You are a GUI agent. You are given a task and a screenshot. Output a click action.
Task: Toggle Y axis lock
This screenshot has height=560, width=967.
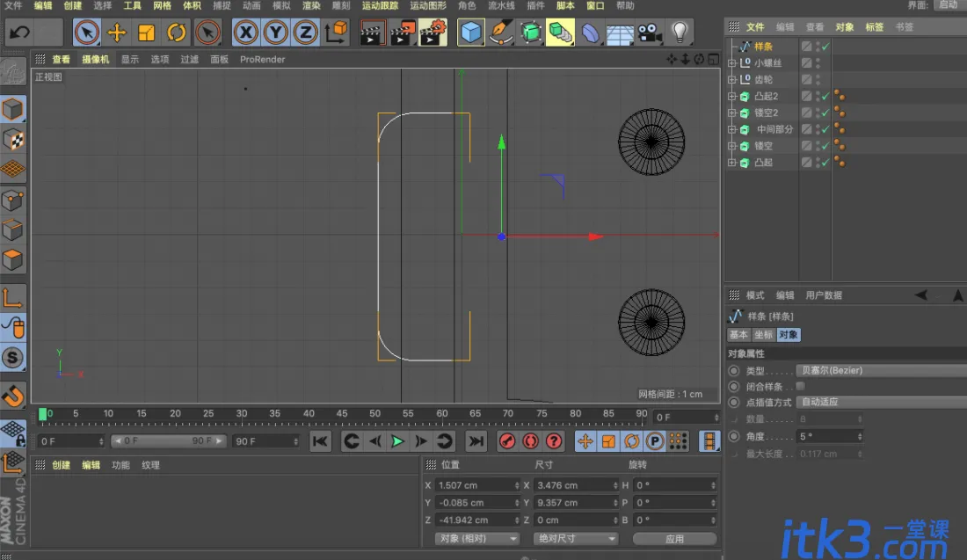pyautogui.click(x=276, y=32)
